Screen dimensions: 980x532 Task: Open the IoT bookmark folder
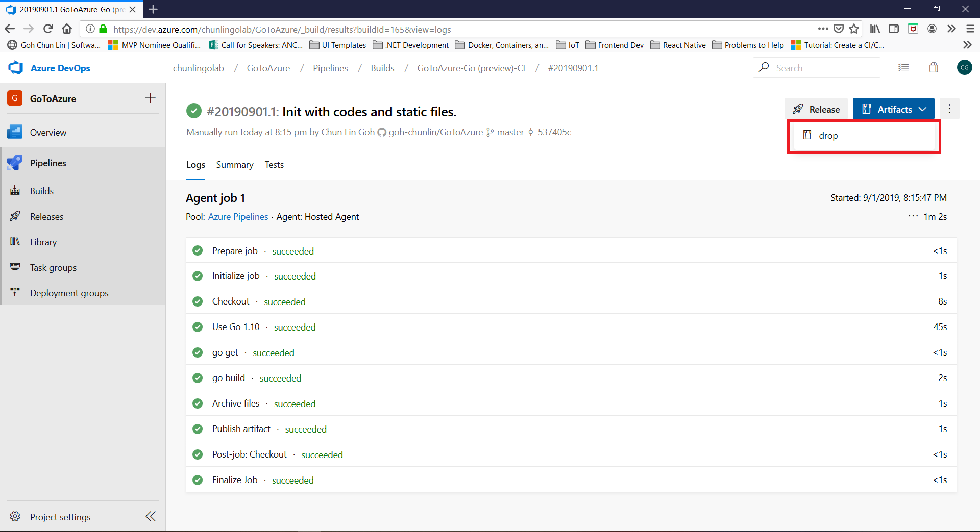click(x=568, y=45)
